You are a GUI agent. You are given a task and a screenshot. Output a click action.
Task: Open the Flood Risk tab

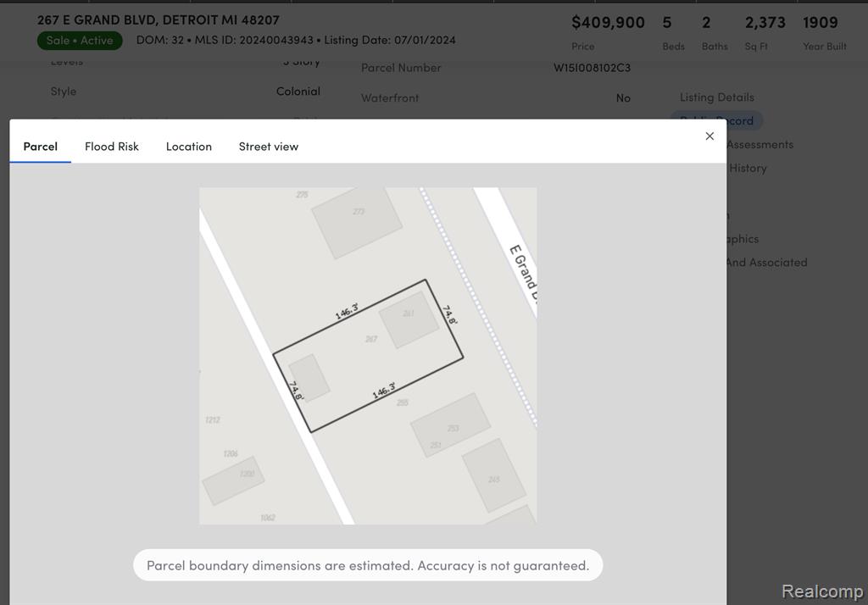[112, 147]
